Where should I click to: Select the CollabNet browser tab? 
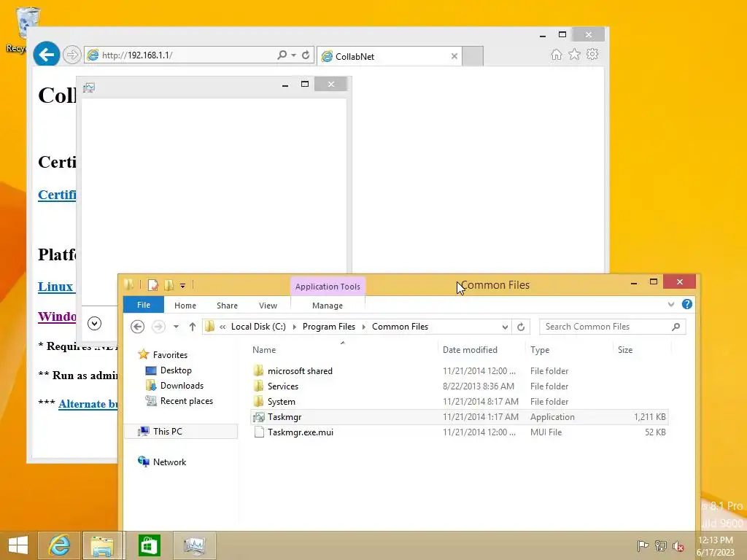[x=390, y=56]
